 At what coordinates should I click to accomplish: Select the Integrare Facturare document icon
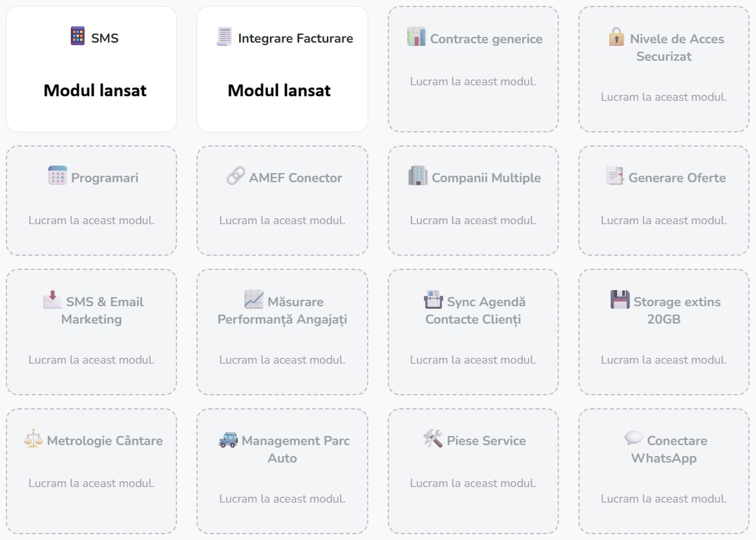point(223,38)
